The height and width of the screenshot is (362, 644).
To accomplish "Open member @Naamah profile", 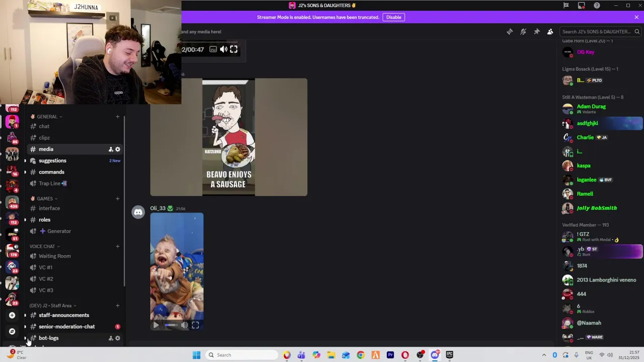I will point(589,323).
